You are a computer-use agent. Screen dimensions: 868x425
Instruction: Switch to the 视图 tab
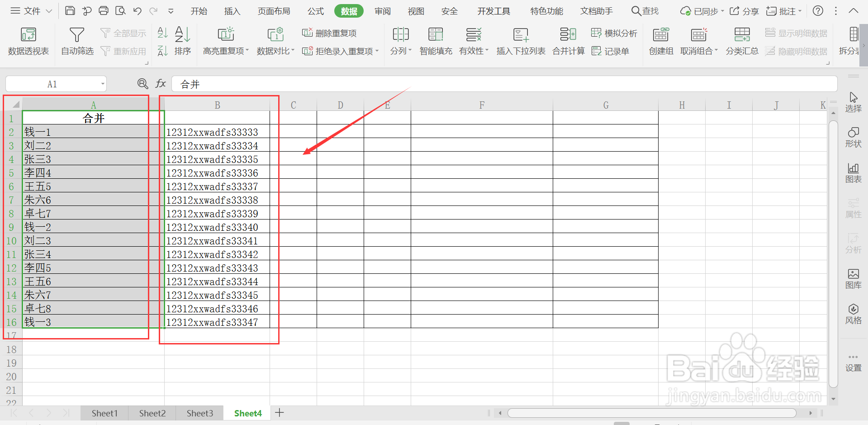pyautogui.click(x=416, y=11)
